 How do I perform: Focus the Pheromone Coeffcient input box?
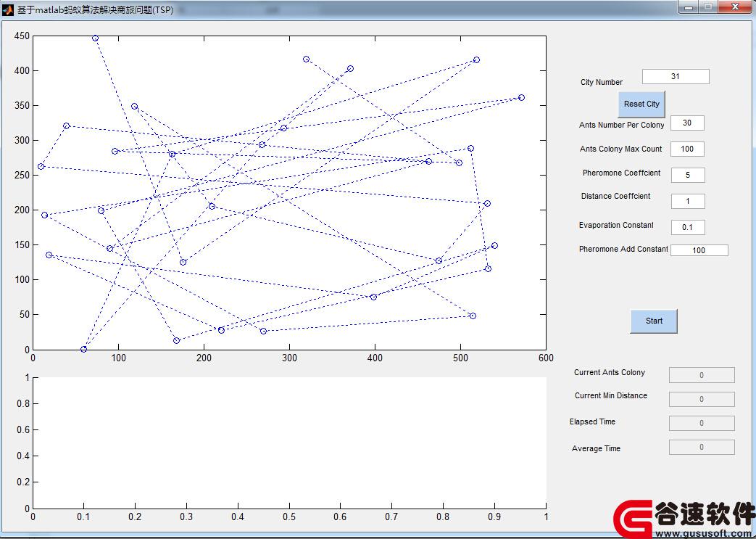click(x=688, y=175)
